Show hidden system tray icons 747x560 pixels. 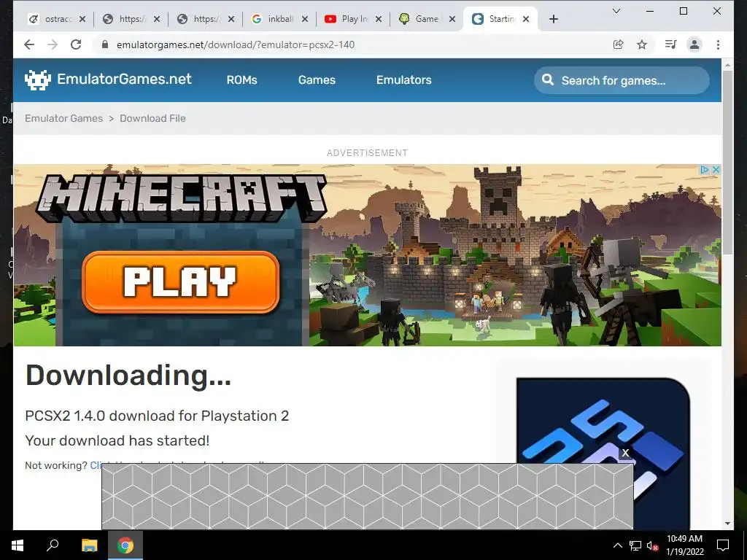(617, 545)
